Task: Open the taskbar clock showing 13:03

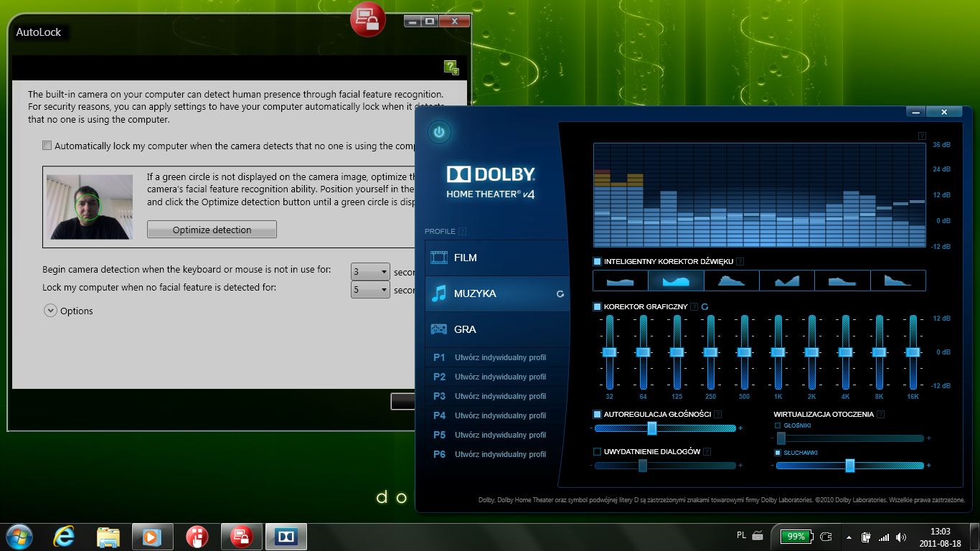Action: [x=940, y=537]
